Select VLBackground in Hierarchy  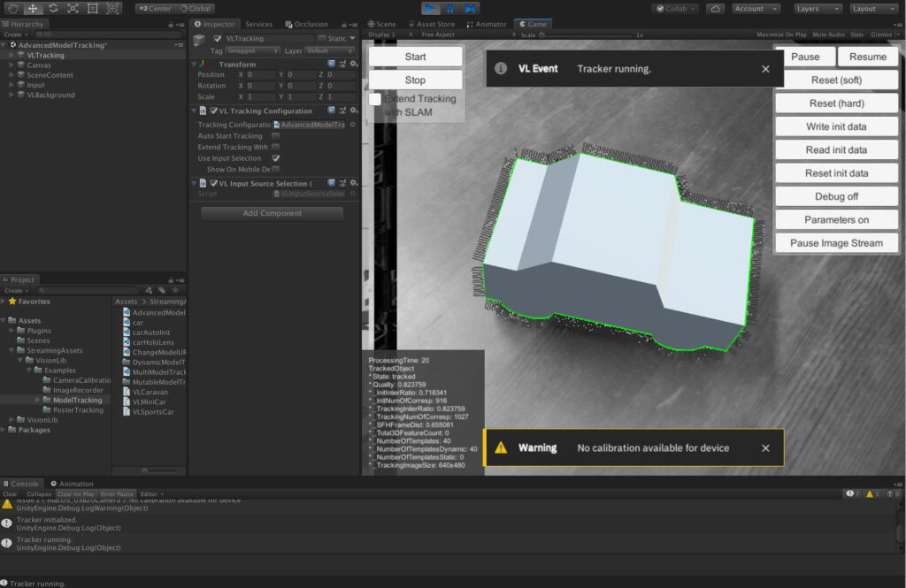tap(50, 95)
